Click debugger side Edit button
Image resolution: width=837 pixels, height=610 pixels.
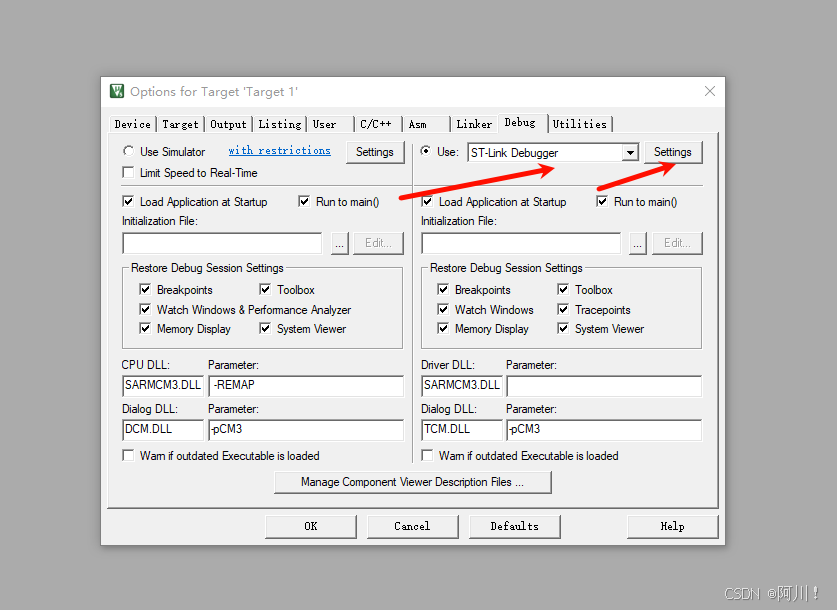click(x=677, y=243)
